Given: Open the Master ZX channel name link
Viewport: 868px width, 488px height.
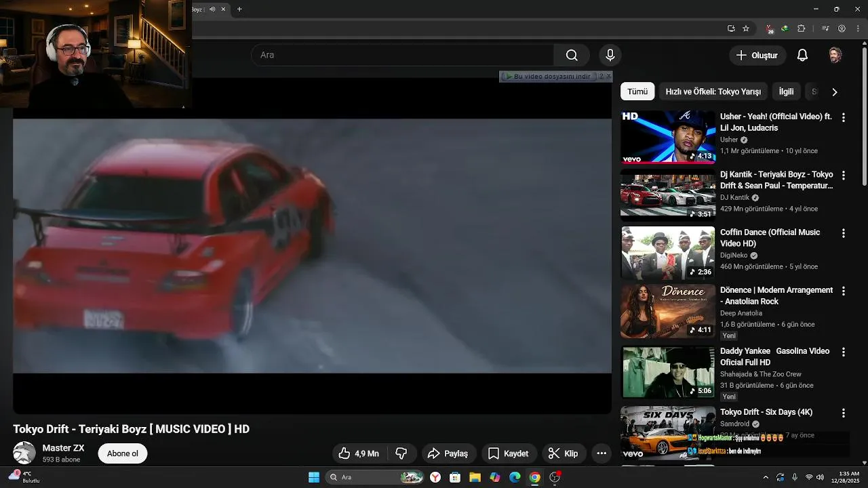Looking at the screenshot, I should 64,448.
